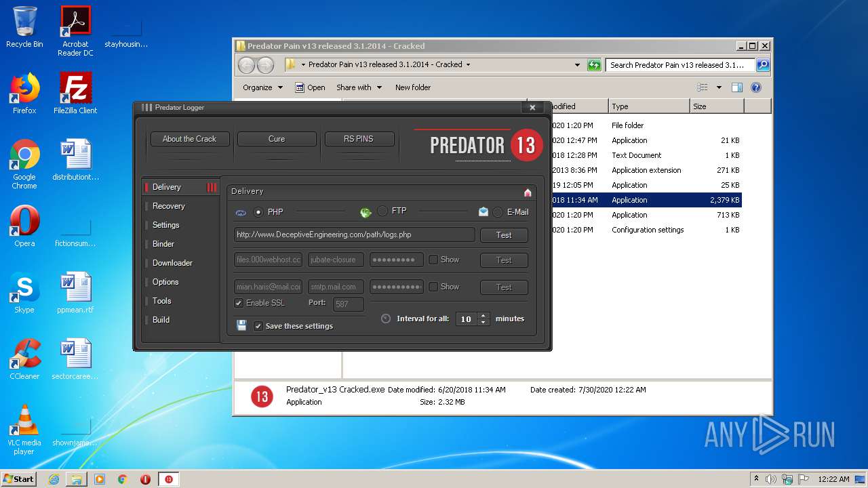868x488 pixels.
Task: Click New folder in Explorer toolbar
Action: point(413,87)
